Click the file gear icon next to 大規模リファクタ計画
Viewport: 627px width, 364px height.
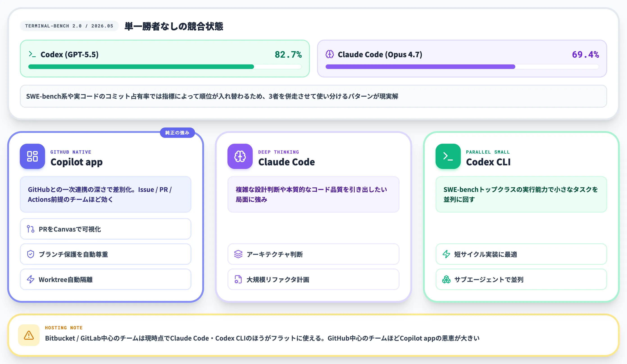238,279
